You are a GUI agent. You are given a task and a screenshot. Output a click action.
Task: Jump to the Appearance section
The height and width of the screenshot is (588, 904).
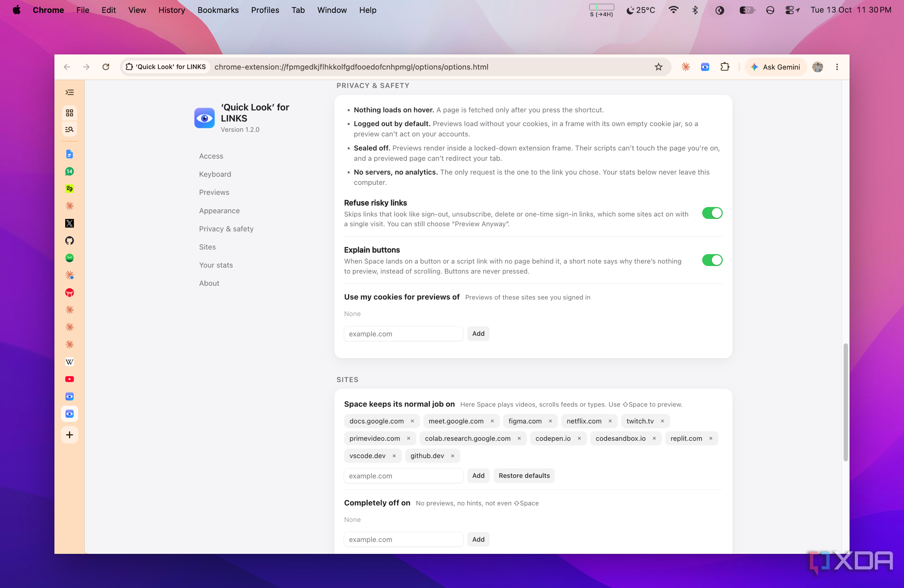coord(219,210)
